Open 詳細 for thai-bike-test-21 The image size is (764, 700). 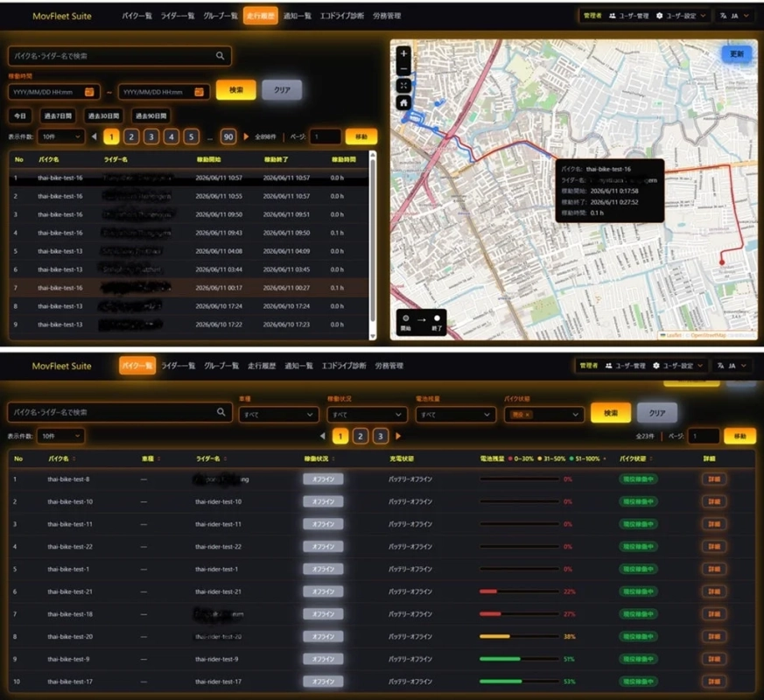pos(714,591)
